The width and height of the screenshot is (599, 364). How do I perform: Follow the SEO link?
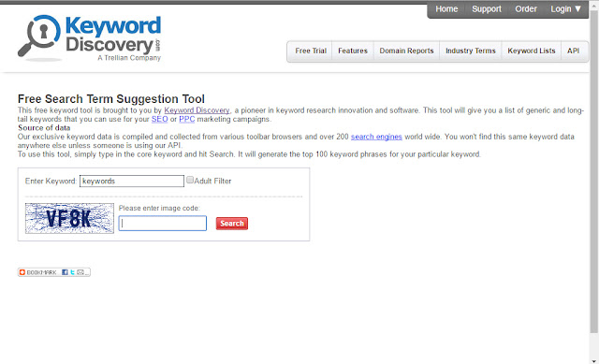tap(160, 119)
